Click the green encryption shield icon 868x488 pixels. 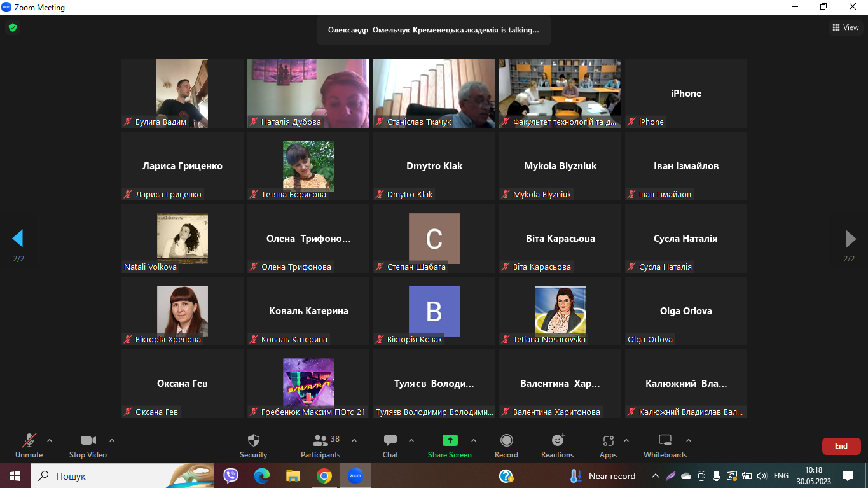tap(12, 27)
